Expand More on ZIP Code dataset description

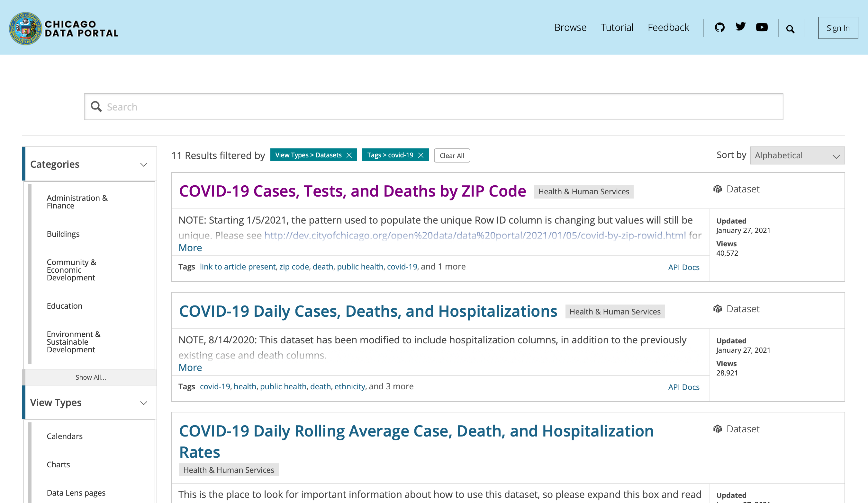pyautogui.click(x=190, y=248)
